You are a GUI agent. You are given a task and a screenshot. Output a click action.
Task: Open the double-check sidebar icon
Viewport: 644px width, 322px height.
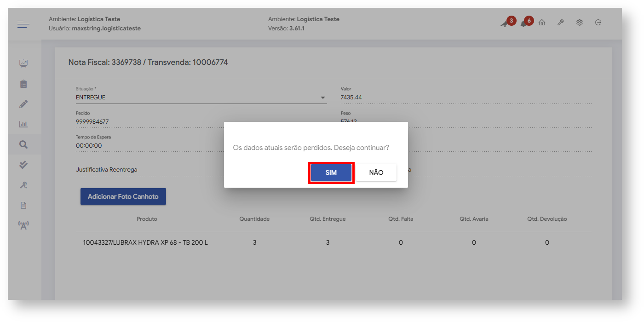23,165
